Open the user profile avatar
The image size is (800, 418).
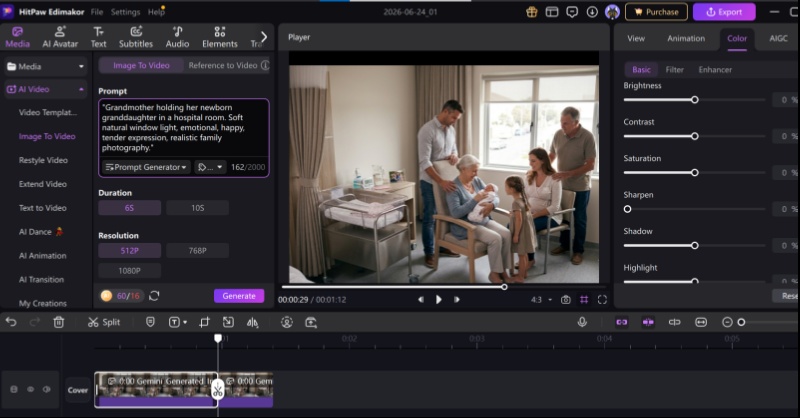(x=612, y=12)
